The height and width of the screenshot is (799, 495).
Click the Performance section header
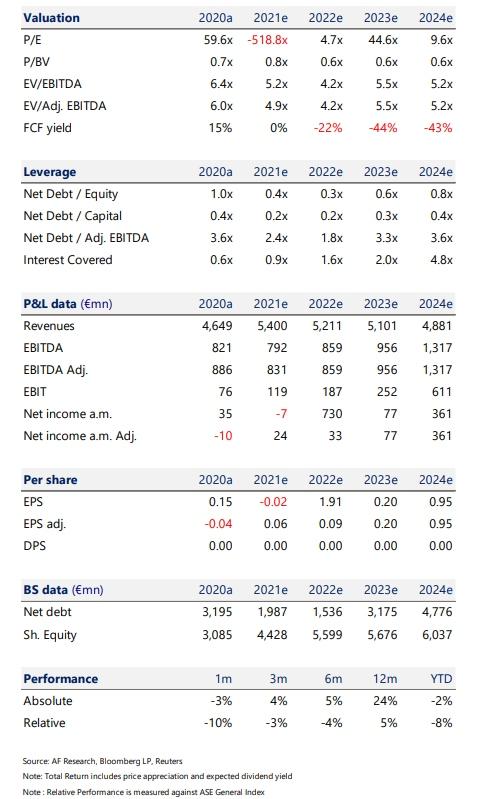click(x=61, y=679)
